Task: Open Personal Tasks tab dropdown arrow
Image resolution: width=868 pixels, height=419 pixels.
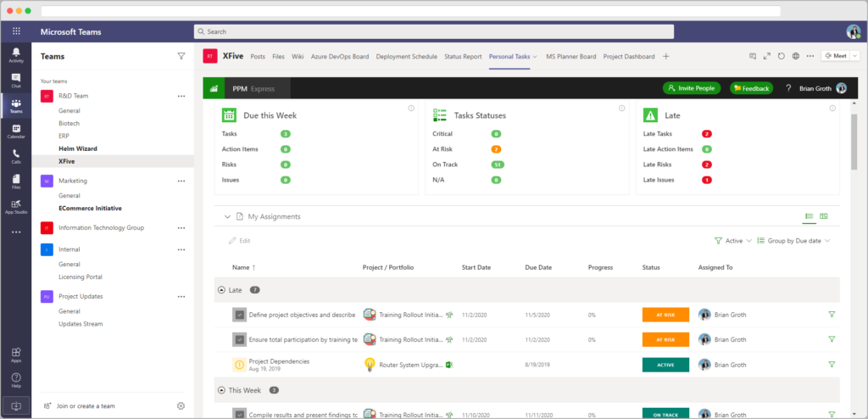Action: 535,57
